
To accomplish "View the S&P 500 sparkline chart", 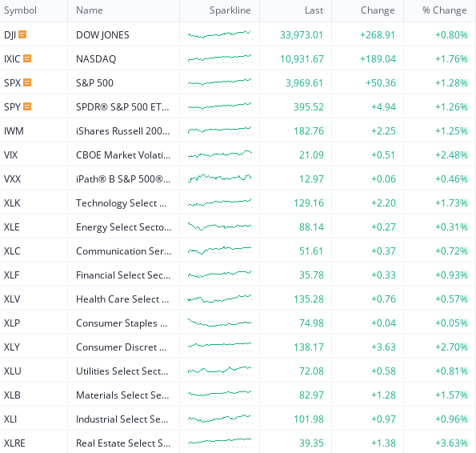I will click(x=220, y=82).
